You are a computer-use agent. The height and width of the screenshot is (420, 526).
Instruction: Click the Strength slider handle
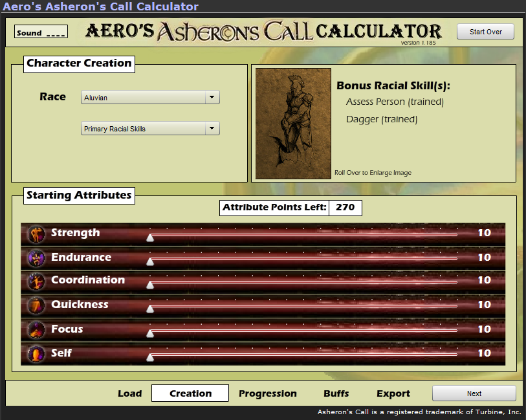point(150,238)
